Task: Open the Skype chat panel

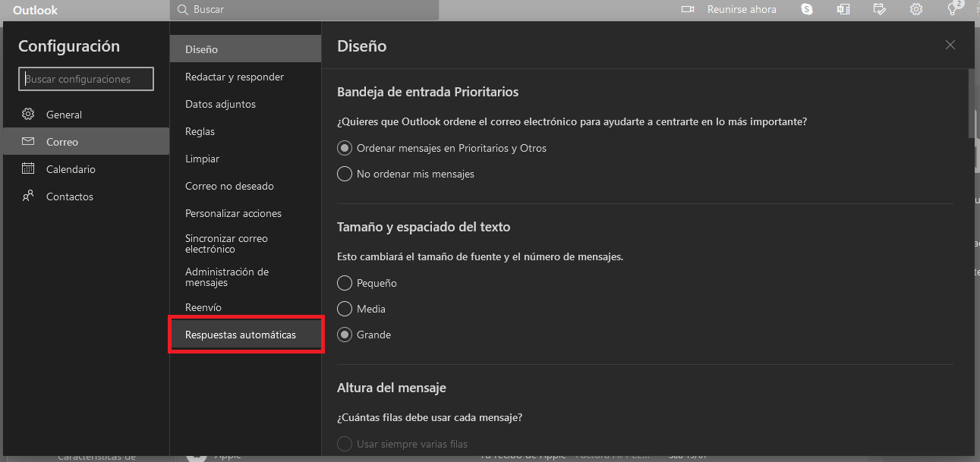Action: tap(806, 9)
